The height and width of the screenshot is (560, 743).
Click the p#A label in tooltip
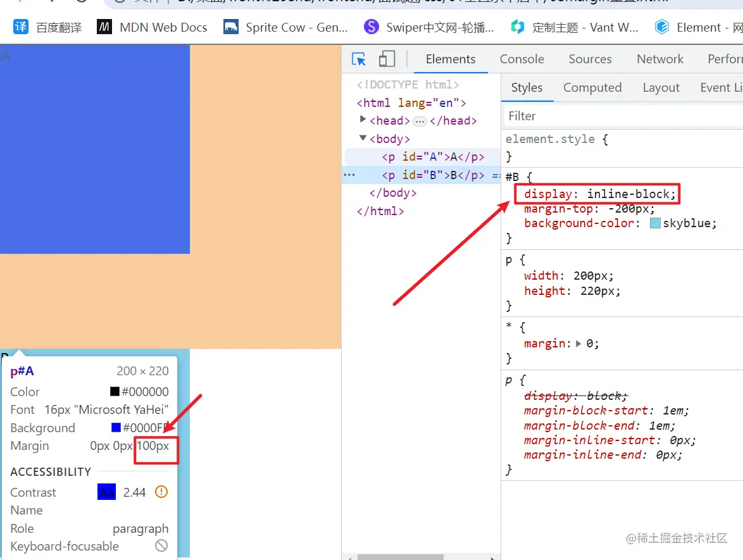pos(22,371)
